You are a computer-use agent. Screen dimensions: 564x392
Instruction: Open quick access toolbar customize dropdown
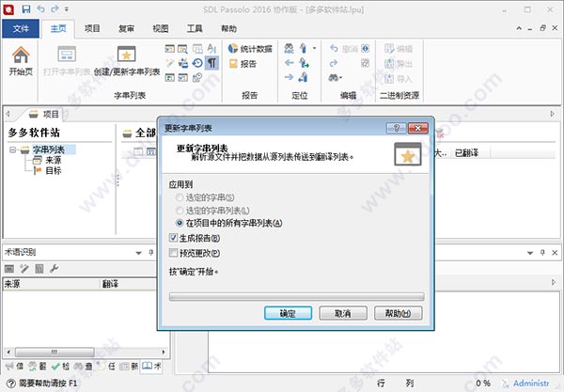[67, 9]
